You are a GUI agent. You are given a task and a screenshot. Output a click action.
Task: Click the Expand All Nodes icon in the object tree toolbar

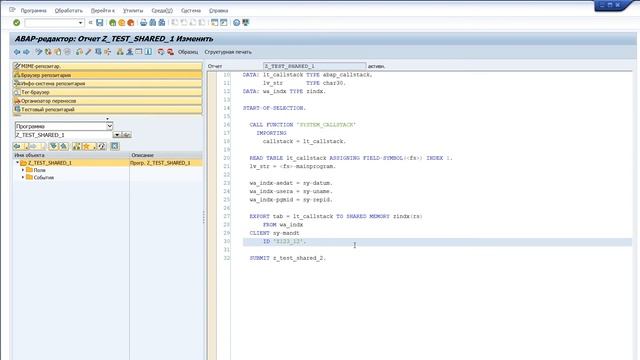(x=53, y=146)
